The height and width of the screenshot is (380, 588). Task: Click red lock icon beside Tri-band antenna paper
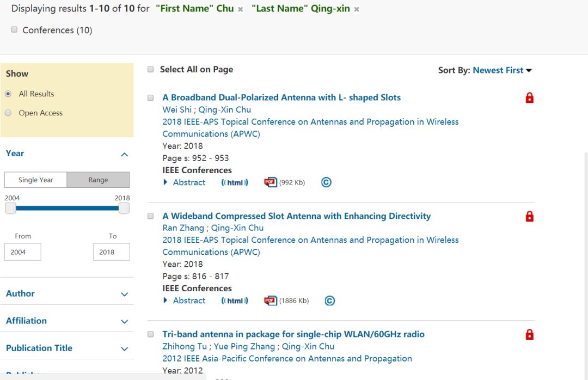point(529,334)
